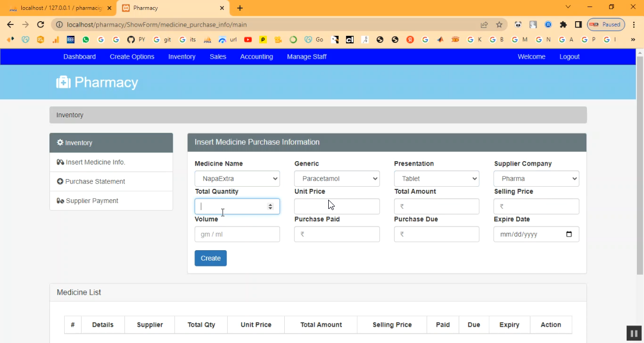Open the YouTube bookmark icon
Image resolution: width=644 pixels, height=343 pixels.
(x=248, y=40)
